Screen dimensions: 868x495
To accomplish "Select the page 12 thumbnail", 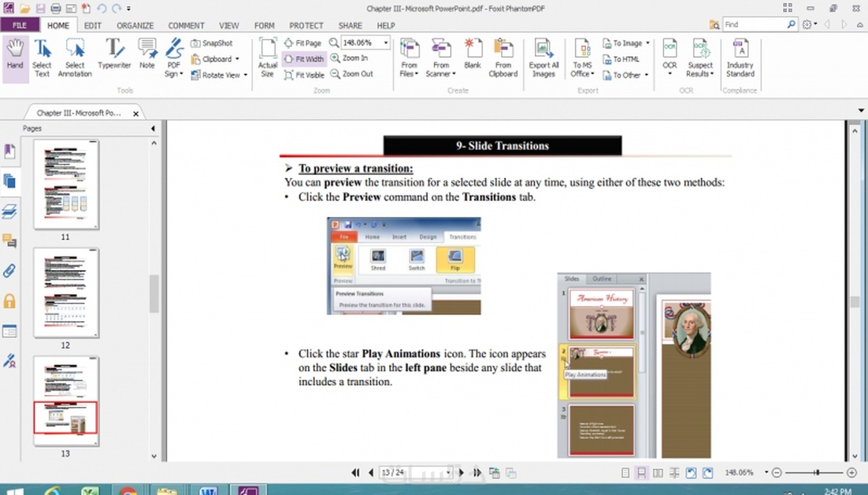I will (66, 293).
